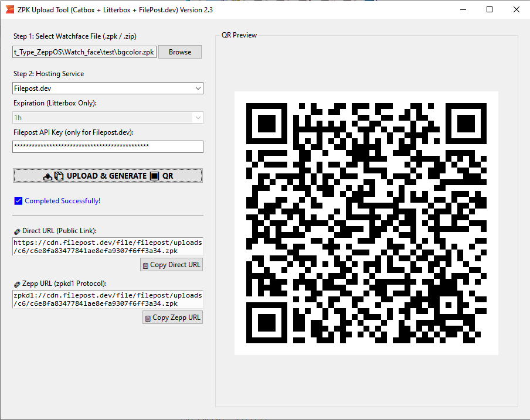Click the link icon next to Zepp URL label
Image resolution: width=530 pixels, height=420 pixels.
click(17, 284)
